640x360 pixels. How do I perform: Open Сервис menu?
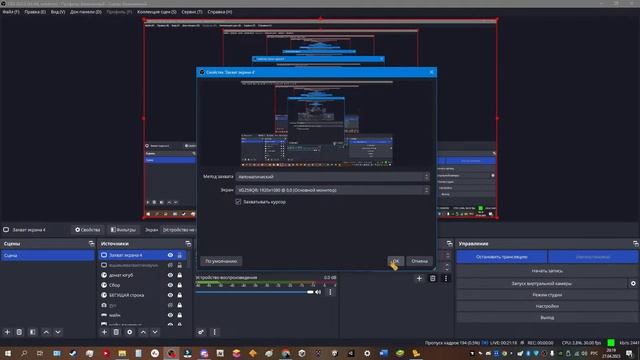click(x=192, y=12)
